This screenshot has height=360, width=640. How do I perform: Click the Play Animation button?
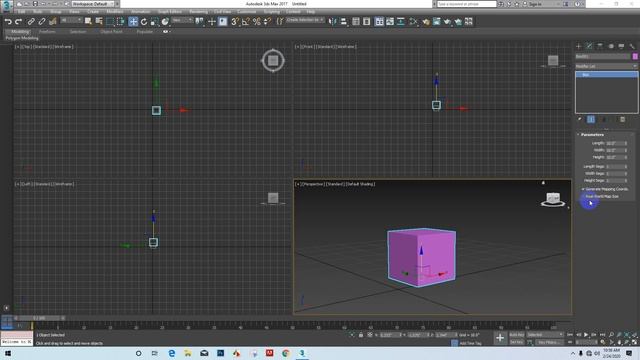pyautogui.click(x=586, y=335)
